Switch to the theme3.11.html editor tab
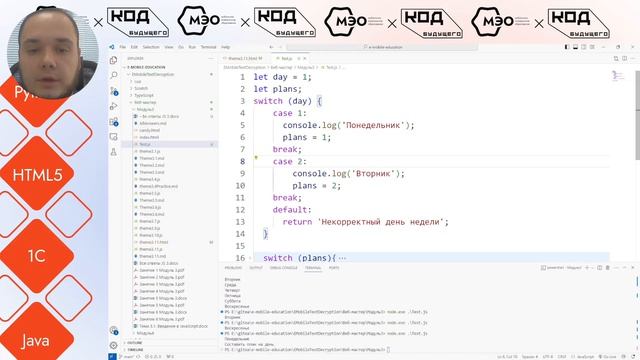The width and height of the screenshot is (640, 360). pyautogui.click(x=244, y=58)
